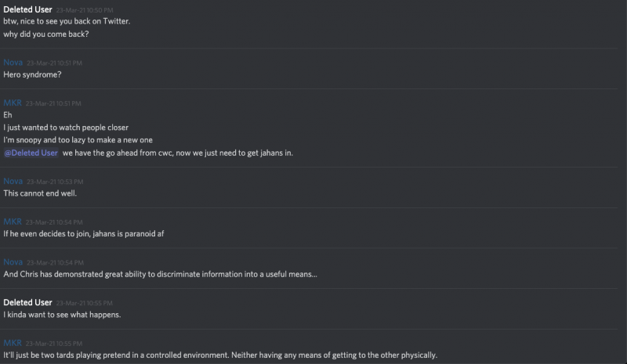Viewport: 627px width, 364px height.
Task: Click the @Deleted User mention in MKR's message
Action: click(31, 153)
